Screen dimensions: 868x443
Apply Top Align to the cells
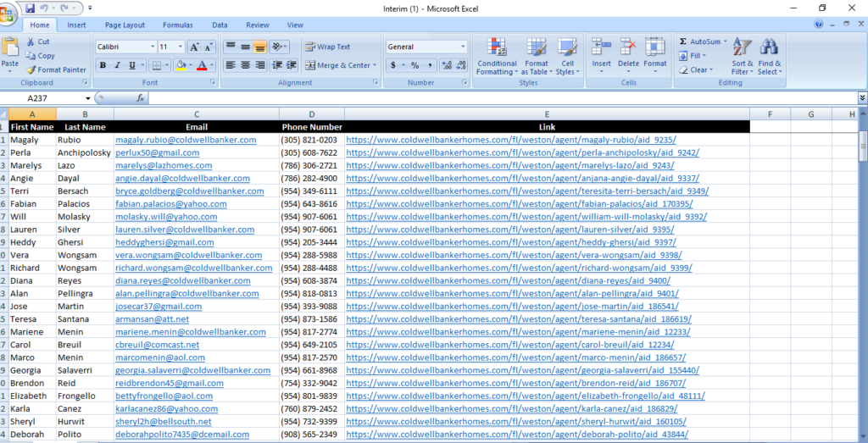coord(231,47)
